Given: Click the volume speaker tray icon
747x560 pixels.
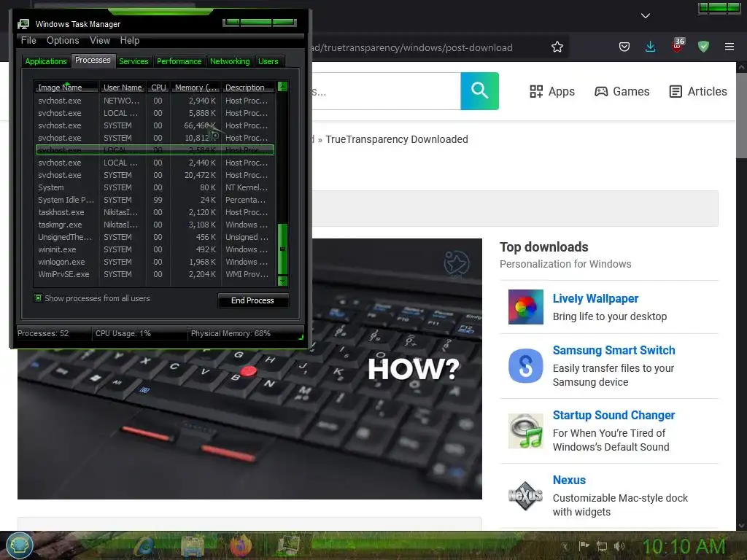Looking at the screenshot, I should (x=619, y=546).
